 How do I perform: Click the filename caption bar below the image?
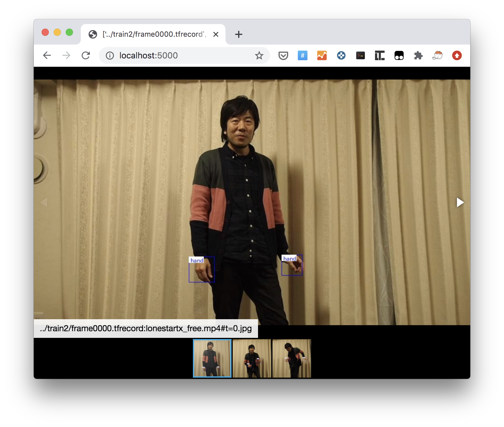click(x=146, y=329)
